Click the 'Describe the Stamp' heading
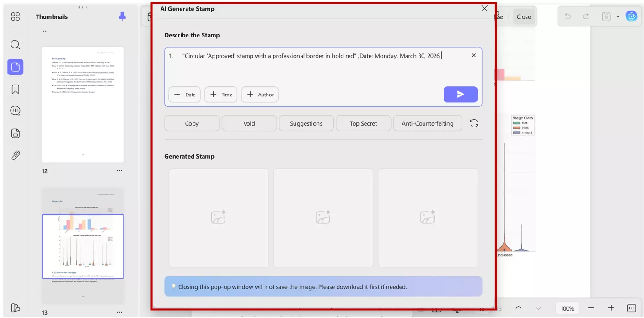The image size is (644, 318). click(192, 35)
